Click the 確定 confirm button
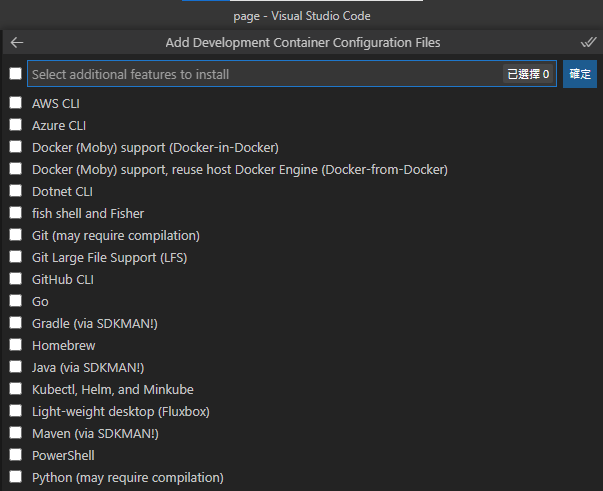 (x=580, y=74)
